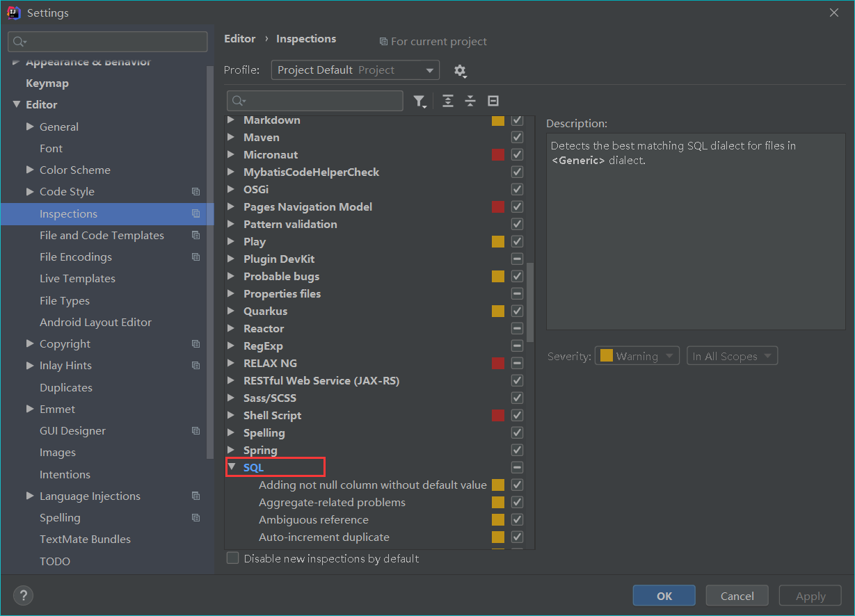Image resolution: width=855 pixels, height=616 pixels.
Task: Click Play group yellow severity swatch
Action: coord(498,242)
